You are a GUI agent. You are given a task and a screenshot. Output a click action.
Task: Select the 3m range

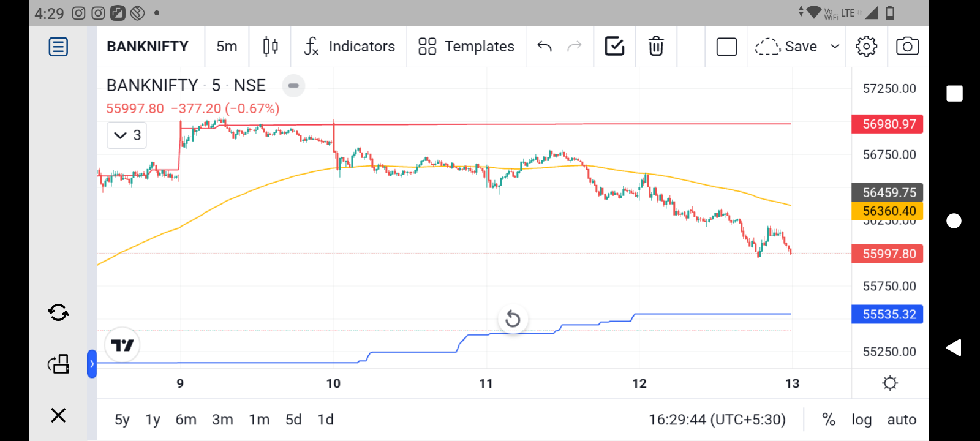[x=222, y=420]
